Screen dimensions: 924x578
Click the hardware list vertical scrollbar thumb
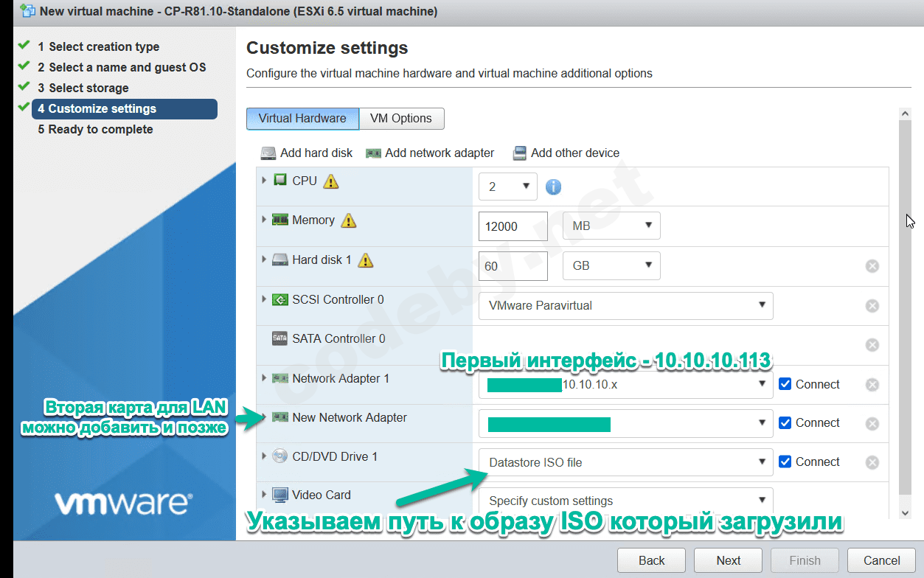(906, 307)
